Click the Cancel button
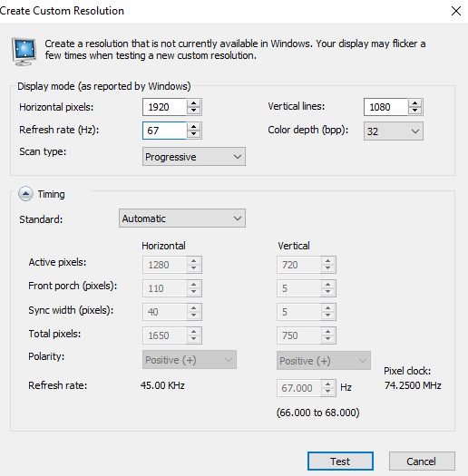The image size is (468, 476). [x=422, y=461]
